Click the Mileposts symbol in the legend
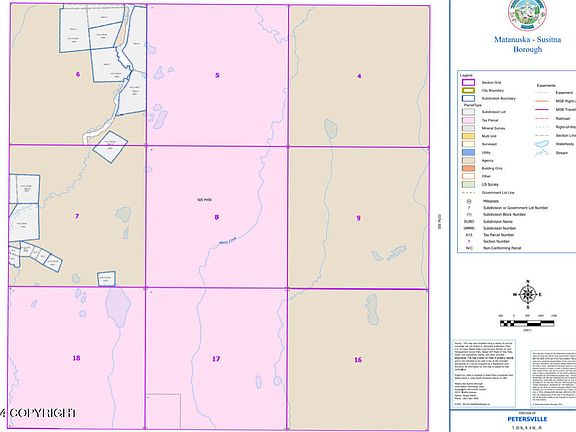The height and width of the screenshot is (432, 576). click(x=469, y=201)
